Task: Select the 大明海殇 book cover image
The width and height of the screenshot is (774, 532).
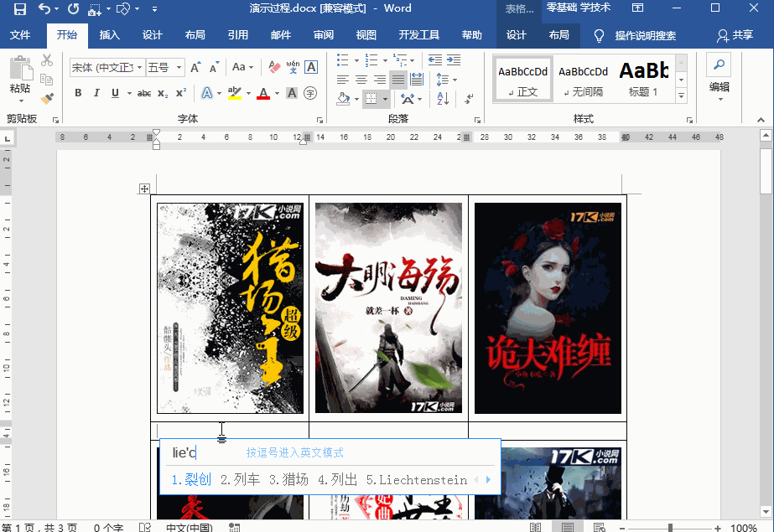Action: (388, 307)
